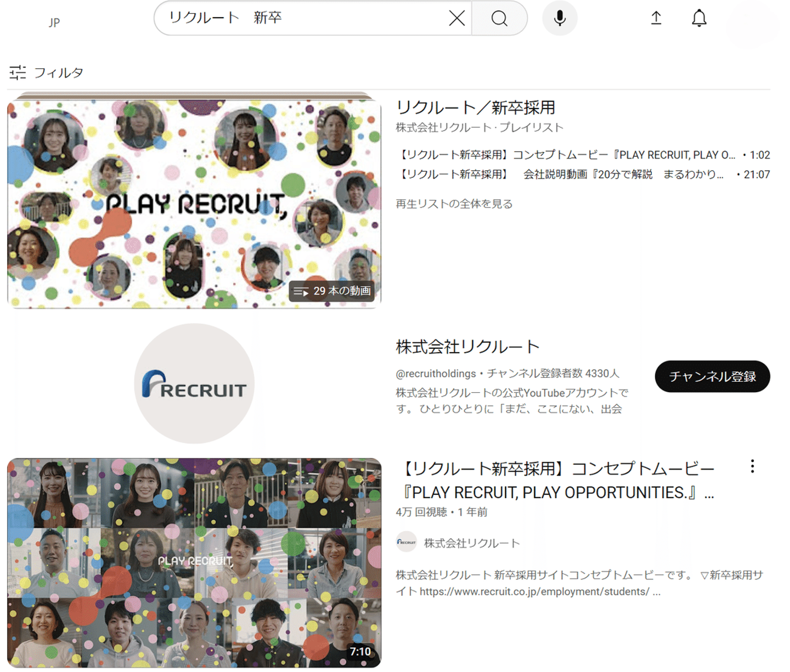Viewport: 790px width, 672px height.
Task: Click the 4万 回視聴・1 年前 metadata
Action: (x=442, y=512)
